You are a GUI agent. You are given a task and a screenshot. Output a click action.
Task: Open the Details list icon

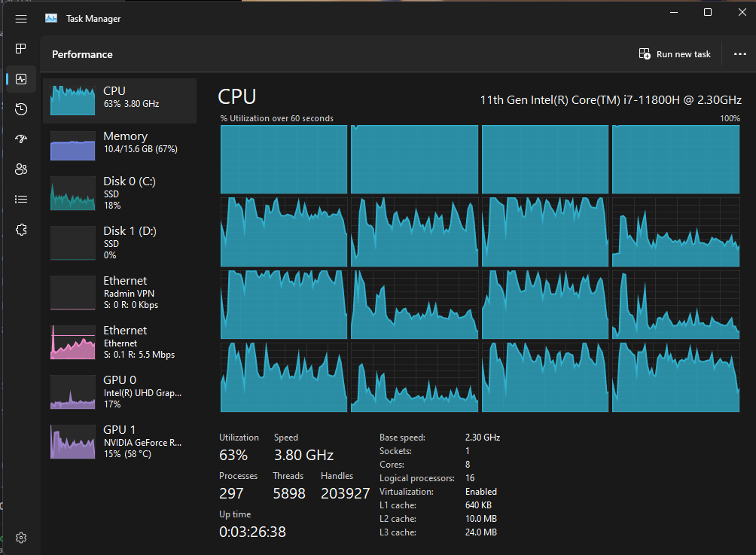20,199
